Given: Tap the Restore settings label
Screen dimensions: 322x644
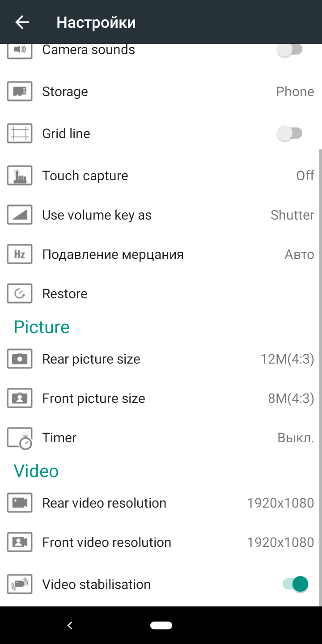Looking at the screenshot, I should point(65,294).
